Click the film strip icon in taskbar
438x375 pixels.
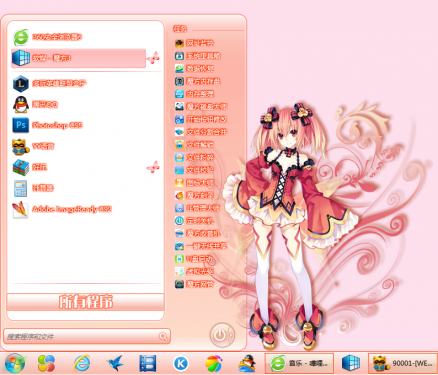click(x=148, y=363)
